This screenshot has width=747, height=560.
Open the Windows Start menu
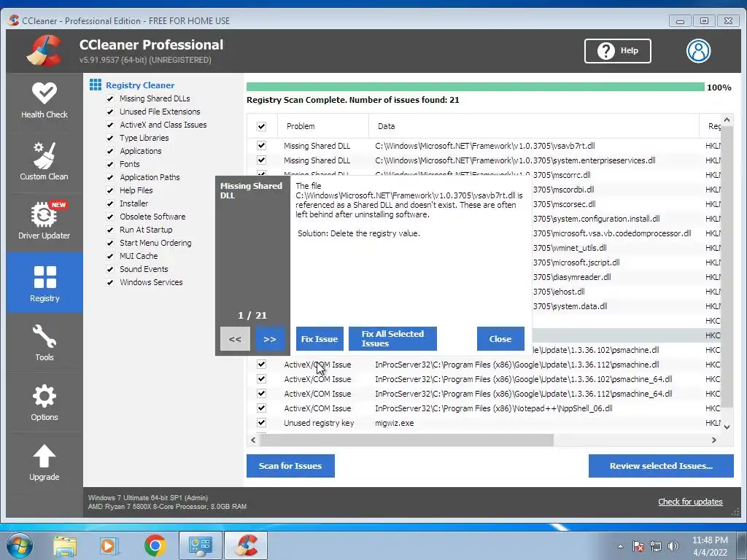coord(20,545)
